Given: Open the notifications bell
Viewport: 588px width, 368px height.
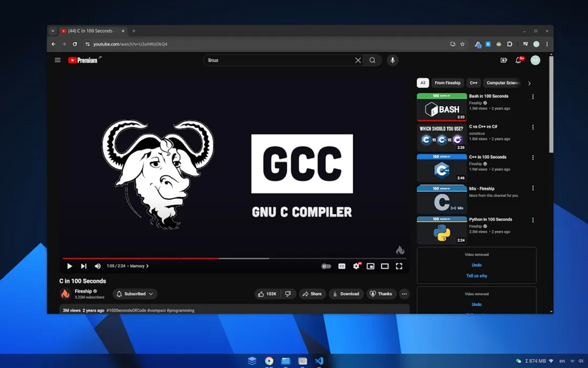Looking at the screenshot, I should tap(518, 60).
